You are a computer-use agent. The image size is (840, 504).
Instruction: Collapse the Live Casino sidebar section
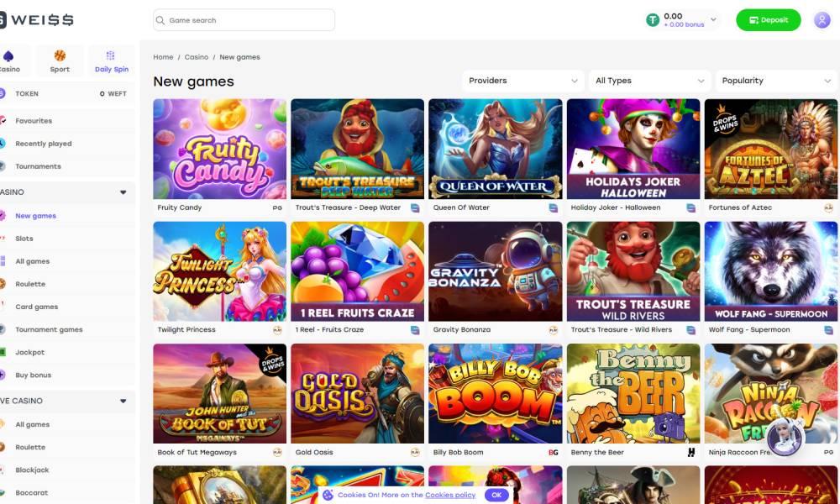[x=123, y=401]
